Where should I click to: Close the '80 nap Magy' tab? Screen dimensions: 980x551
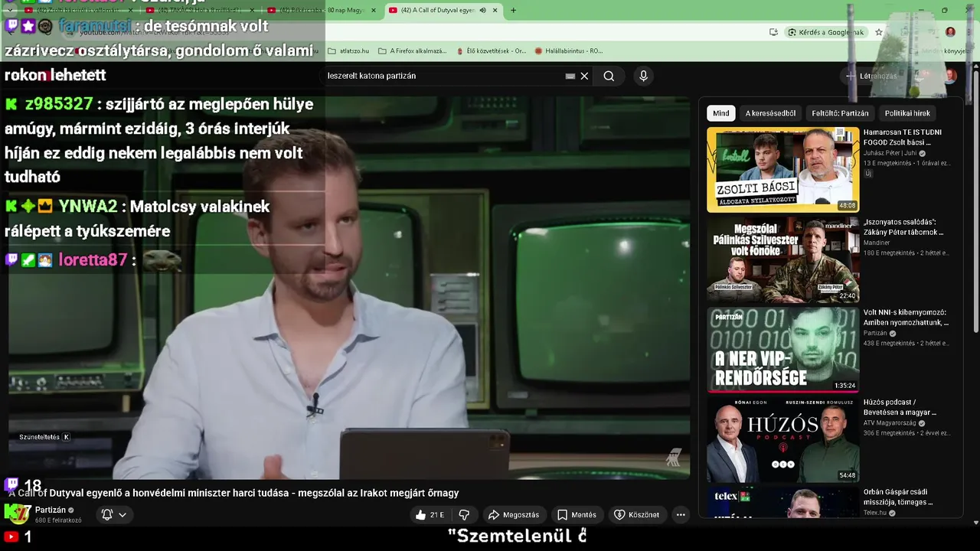(x=373, y=10)
